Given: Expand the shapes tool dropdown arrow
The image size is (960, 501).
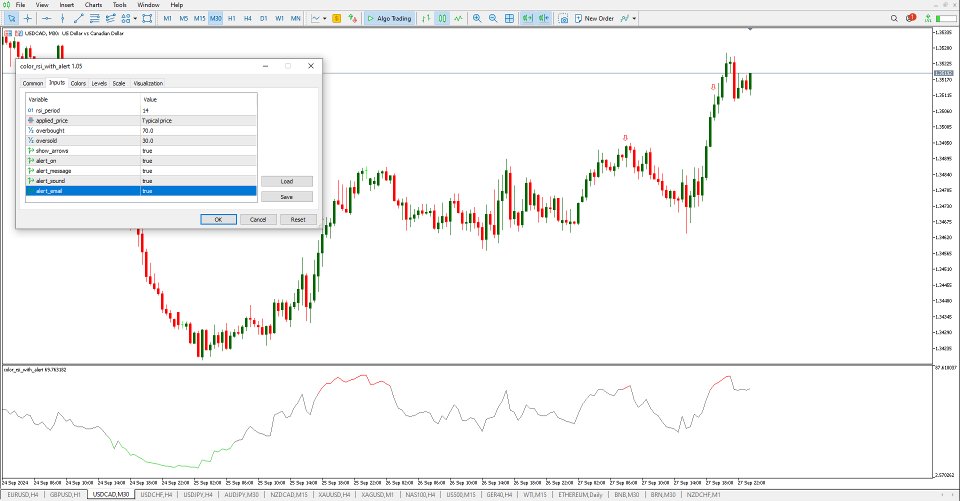Looking at the screenshot, I should point(135,18).
